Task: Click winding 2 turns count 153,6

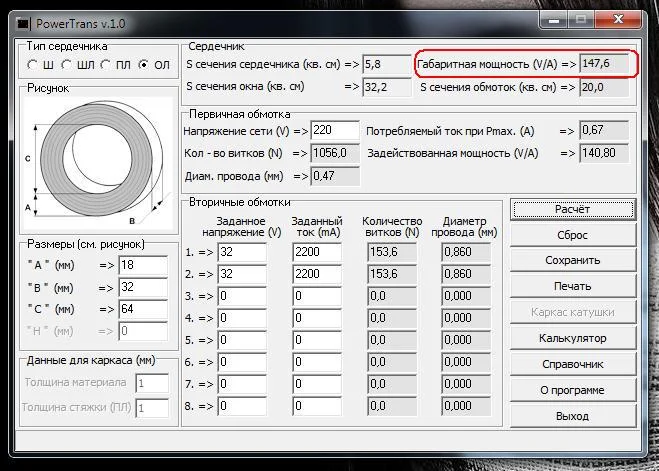Action: pos(392,274)
